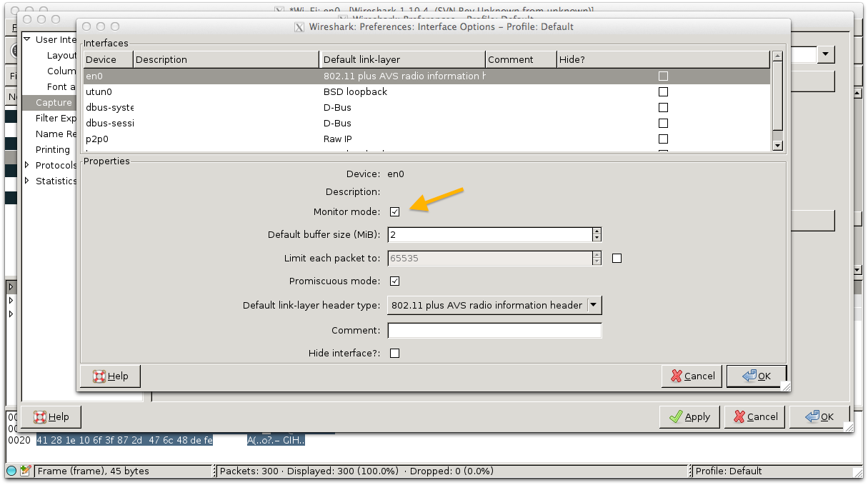Check the Hide? box in the utun0 row

pos(663,91)
